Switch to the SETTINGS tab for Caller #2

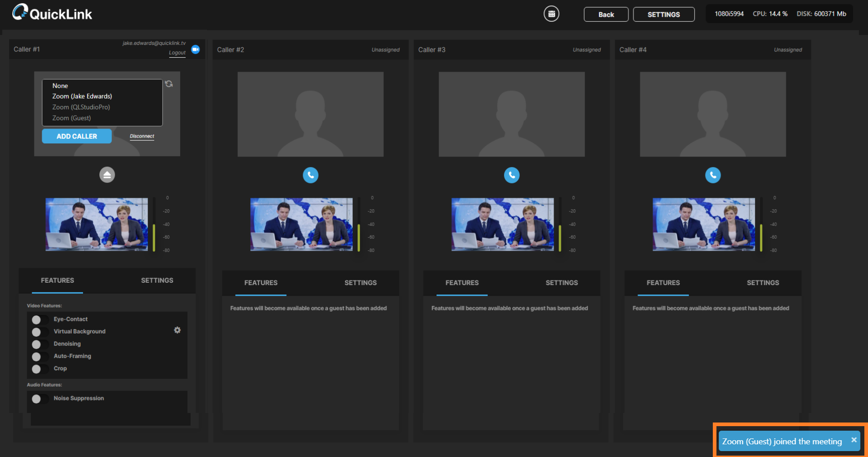click(360, 282)
